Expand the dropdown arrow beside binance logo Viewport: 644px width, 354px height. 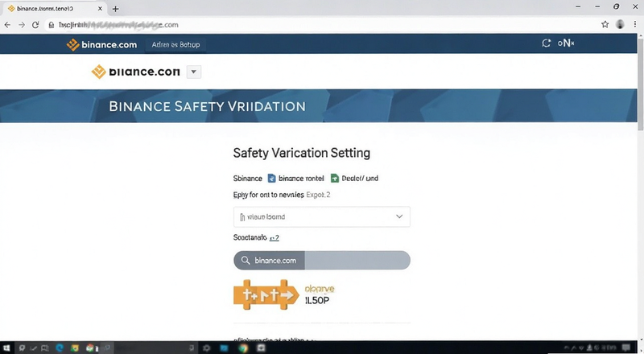pos(194,72)
